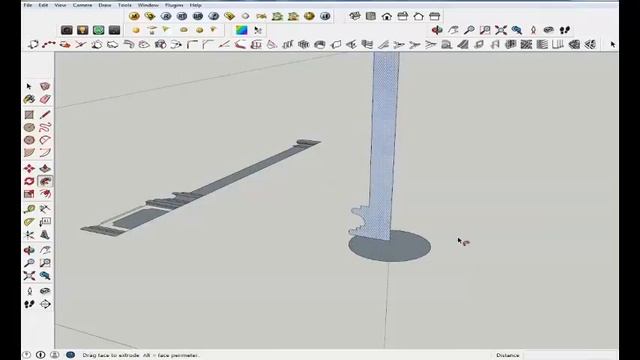Viewport: 640px width, 360px height.
Task: Click the rainbow gradient plugin icon
Action: [x=242, y=30]
